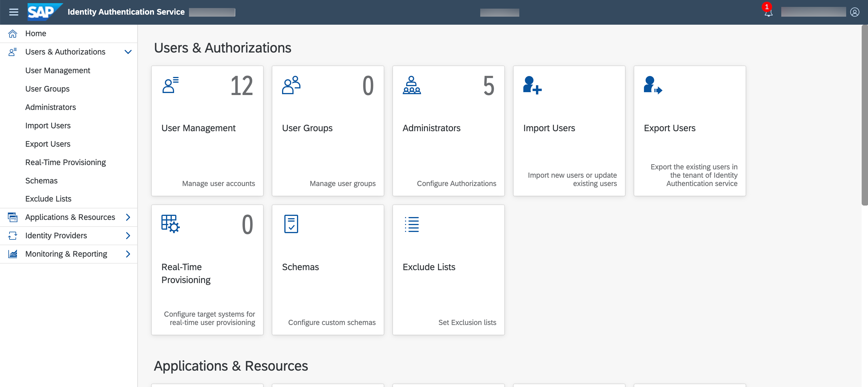Click 'Manage user groups' text
Viewport: 868px width, 387px height.
(x=342, y=183)
